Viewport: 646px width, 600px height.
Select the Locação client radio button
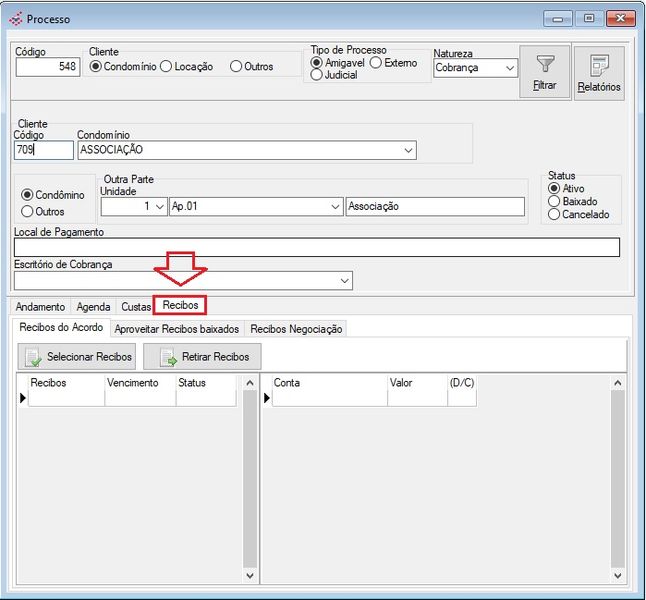(x=167, y=67)
